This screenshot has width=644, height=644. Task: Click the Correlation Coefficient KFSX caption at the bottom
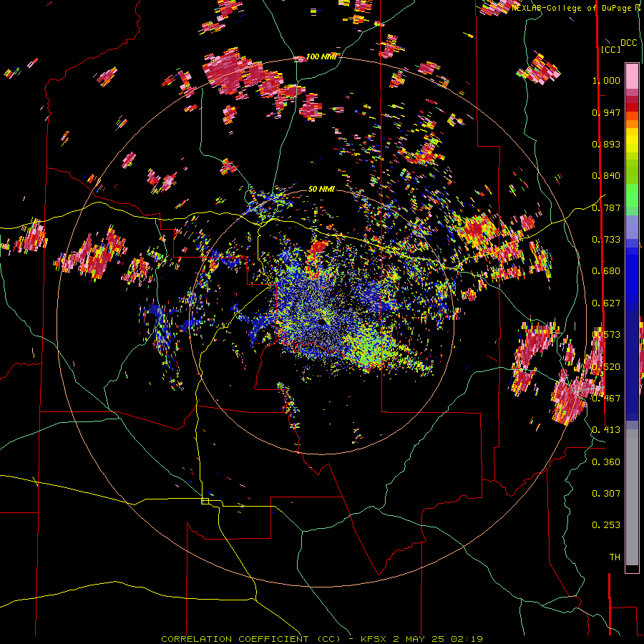(321, 639)
